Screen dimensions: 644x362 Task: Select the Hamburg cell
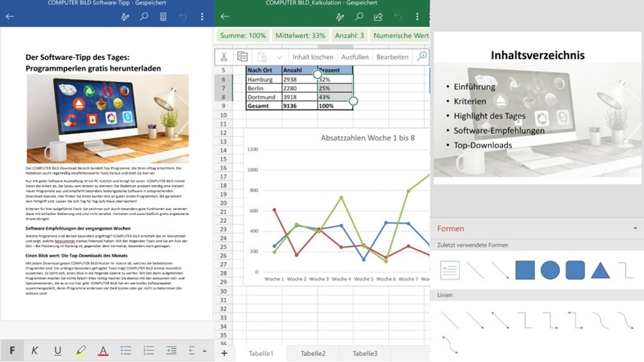tap(264, 79)
